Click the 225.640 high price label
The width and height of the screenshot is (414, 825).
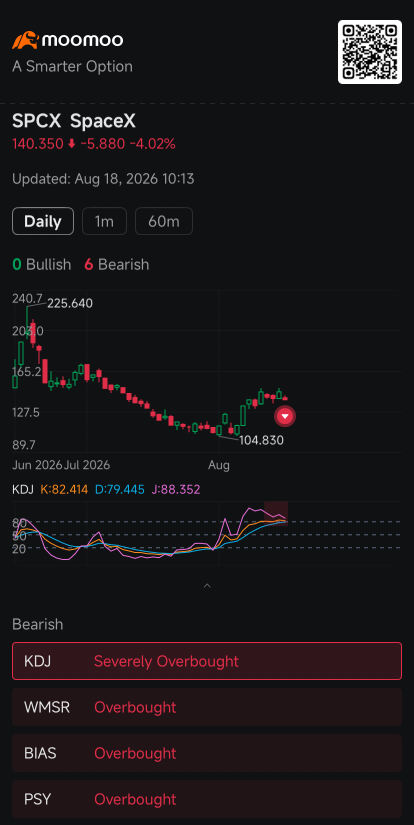click(x=70, y=304)
